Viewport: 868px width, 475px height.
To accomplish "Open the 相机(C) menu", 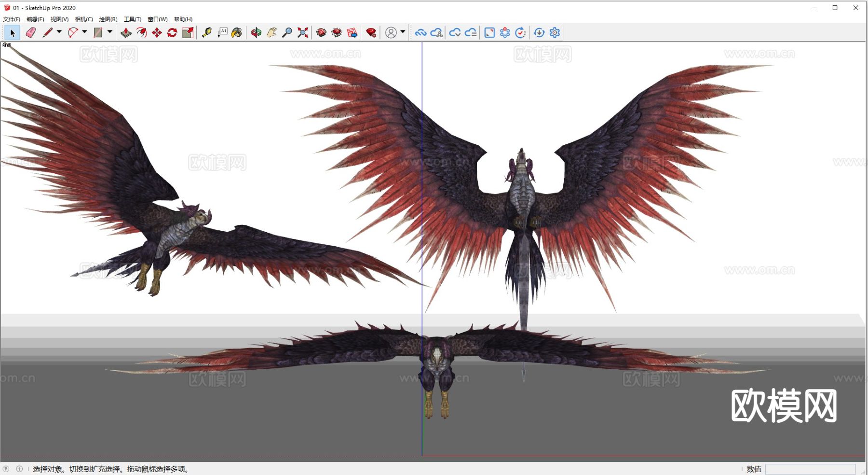I will coord(84,19).
